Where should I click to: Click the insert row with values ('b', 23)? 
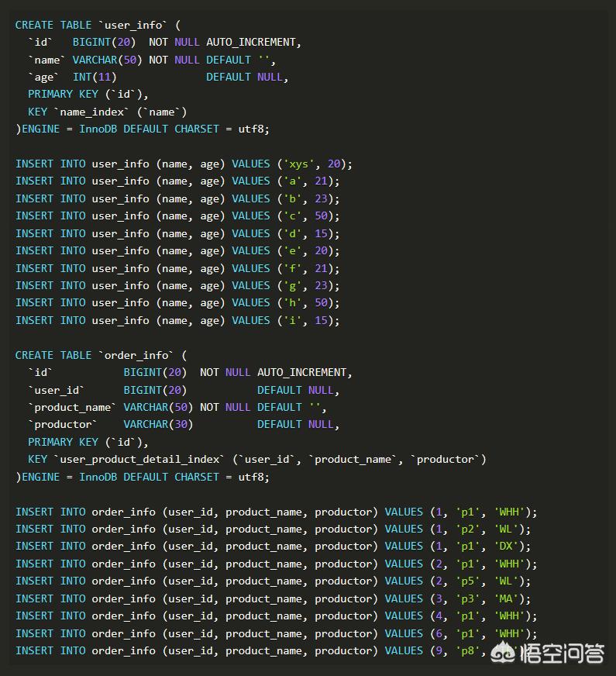177,198
